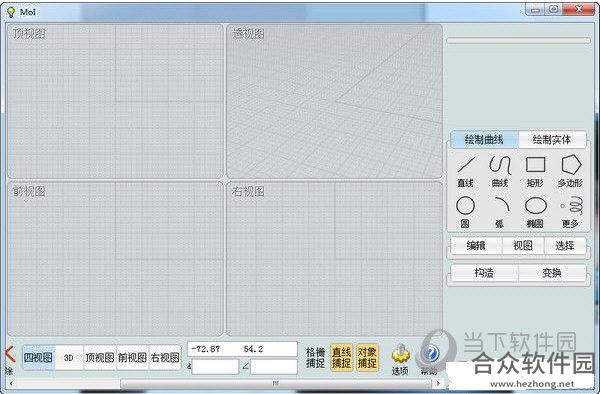The height and width of the screenshot is (394, 600).
Task: Click the 顶视图 viewport label
Action: point(29,34)
